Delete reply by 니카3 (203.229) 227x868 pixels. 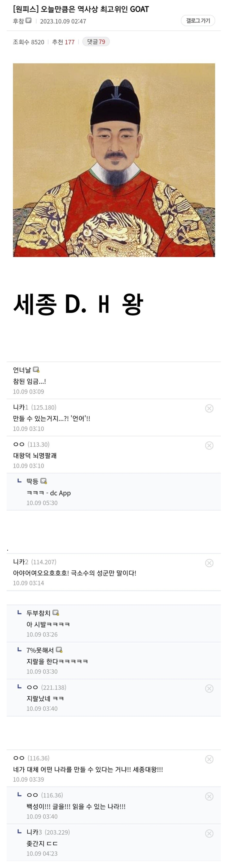[x=209, y=833]
